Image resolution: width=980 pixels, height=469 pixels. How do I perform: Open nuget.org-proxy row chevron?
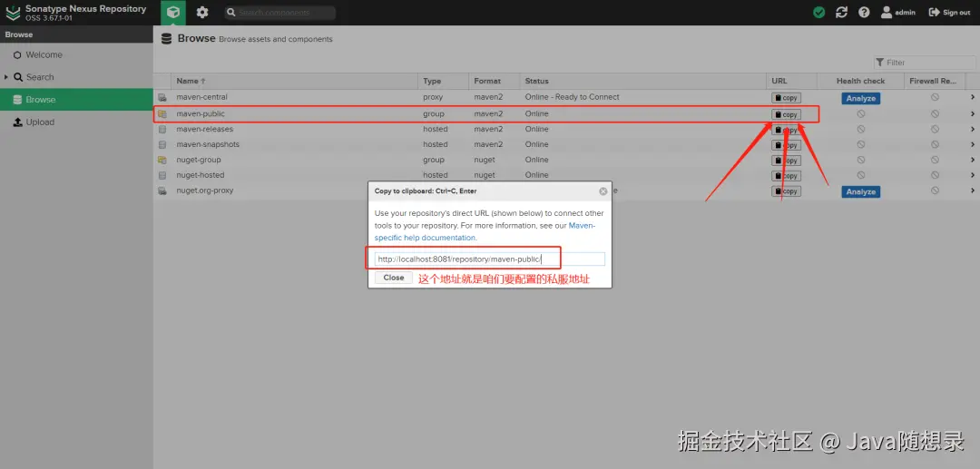click(973, 191)
